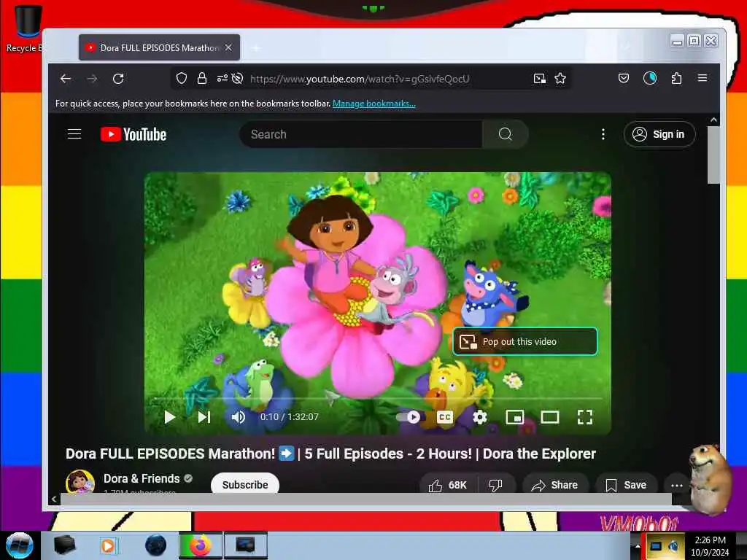
Task: Click the Manage bookmarks link
Action: [374, 104]
